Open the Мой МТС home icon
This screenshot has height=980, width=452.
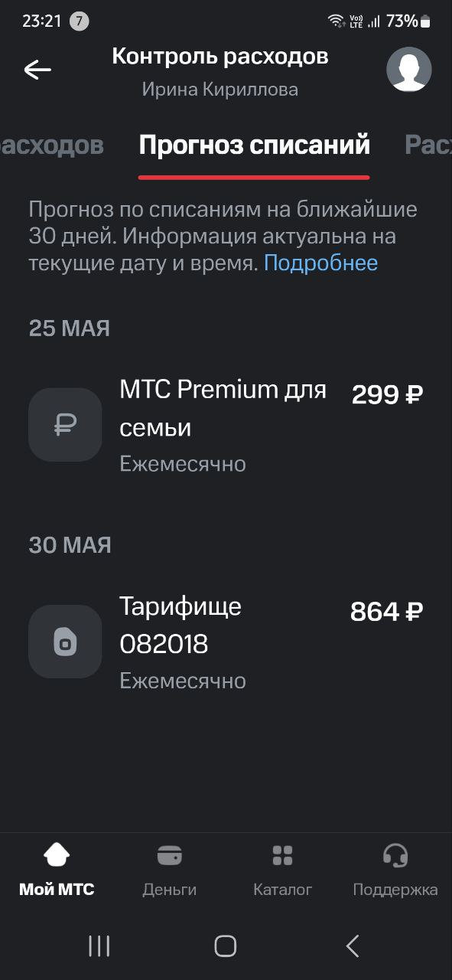click(x=57, y=854)
